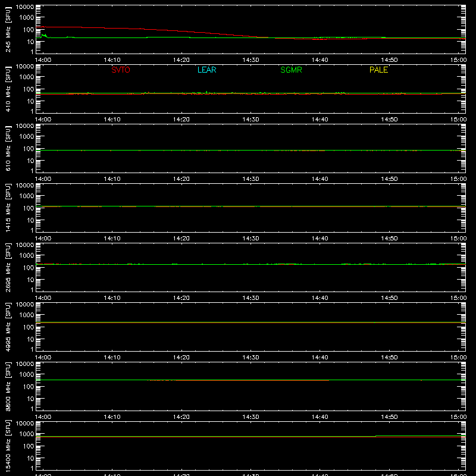The width and height of the screenshot is (476, 476).
Task: Click 14:40 time label under 610 MHz plot
Action: pos(320,179)
